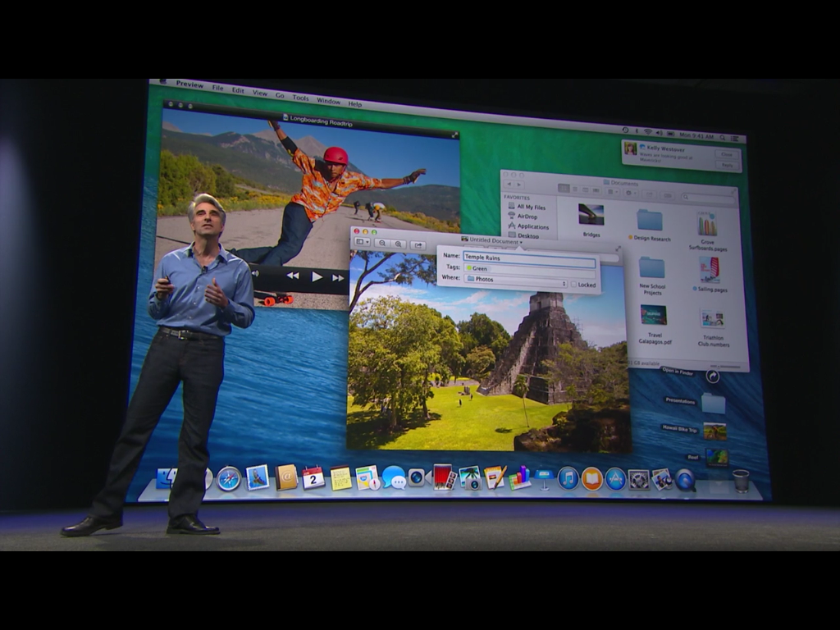Open the Finder action gear menu
Viewport: 840px width, 630px height.
coord(631,193)
